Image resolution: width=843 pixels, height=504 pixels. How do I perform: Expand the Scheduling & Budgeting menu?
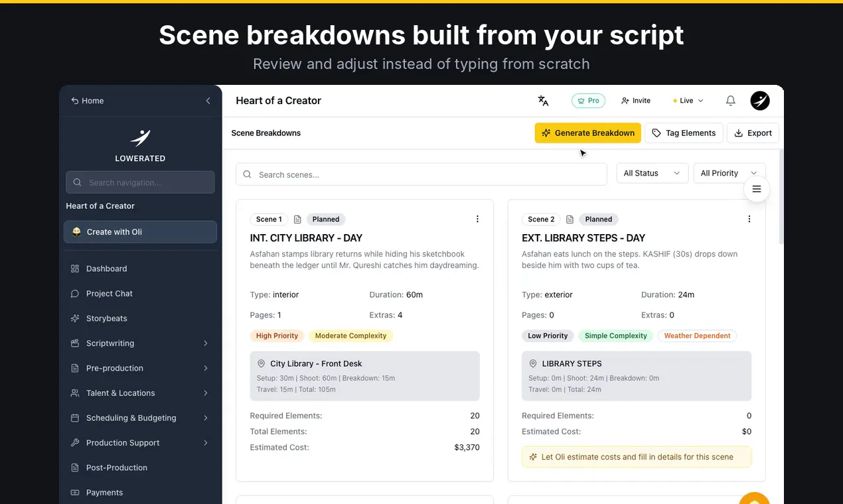pyautogui.click(x=140, y=418)
